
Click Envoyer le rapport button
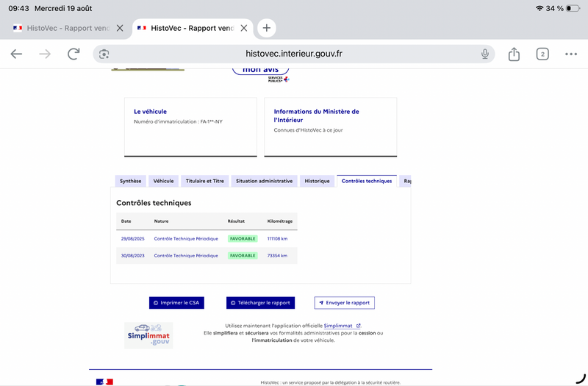pos(344,303)
